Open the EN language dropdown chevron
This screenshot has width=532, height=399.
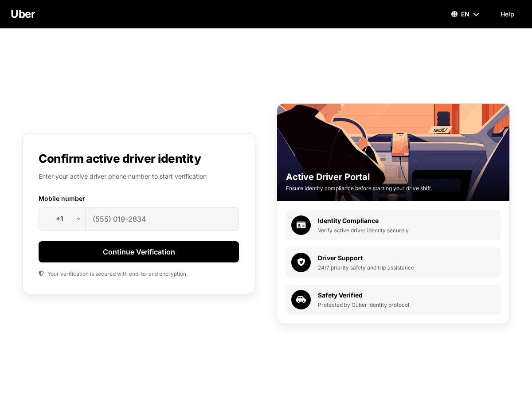tap(476, 14)
